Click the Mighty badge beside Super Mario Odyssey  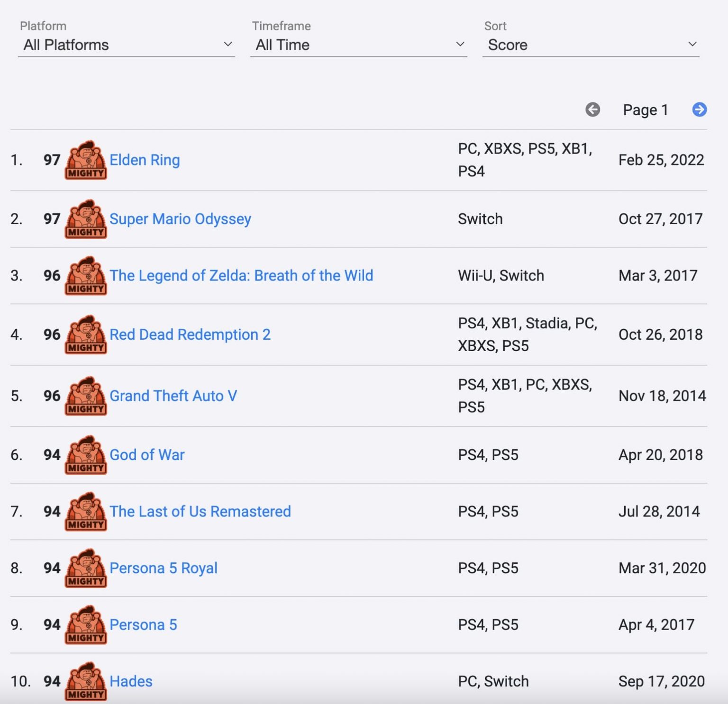coord(86,219)
